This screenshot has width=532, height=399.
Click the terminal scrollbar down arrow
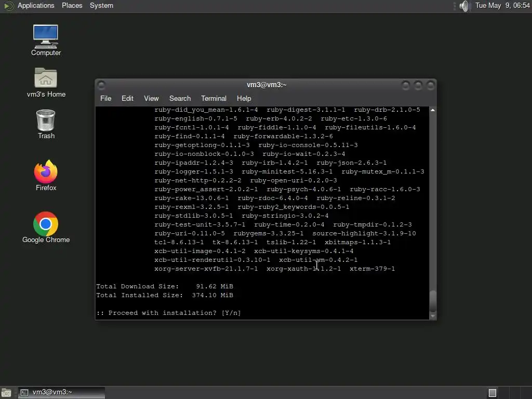[433, 316]
